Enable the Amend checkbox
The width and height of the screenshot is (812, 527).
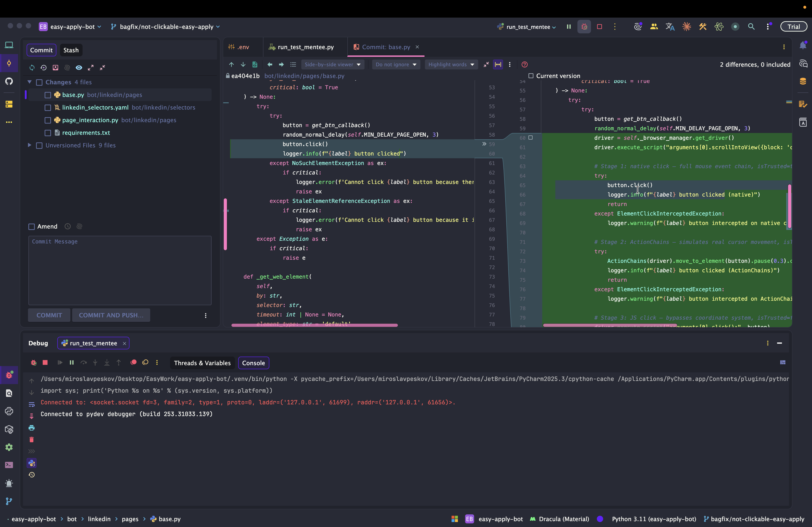32,227
